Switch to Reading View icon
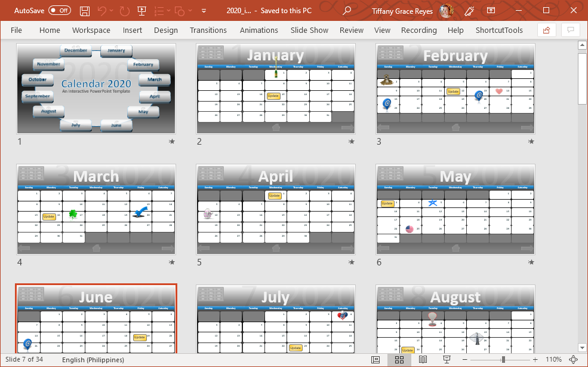The height and width of the screenshot is (367, 588). click(x=423, y=360)
